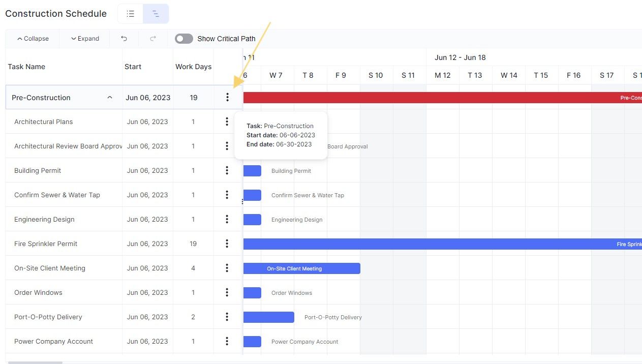Open Pre-Construction row three-dot menu
The image size is (642, 364).
(x=227, y=97)
